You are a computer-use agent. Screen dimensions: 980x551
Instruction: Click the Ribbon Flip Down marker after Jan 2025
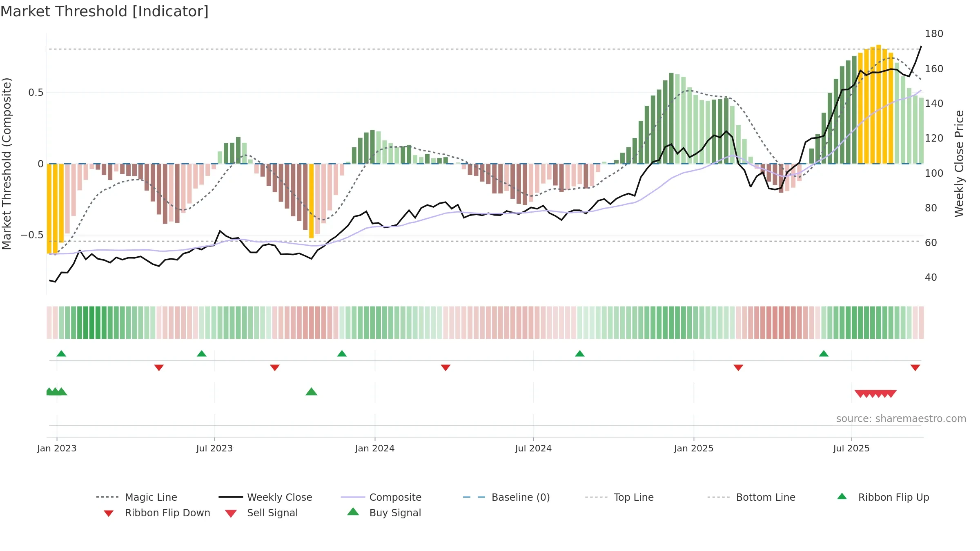(738, 368)
